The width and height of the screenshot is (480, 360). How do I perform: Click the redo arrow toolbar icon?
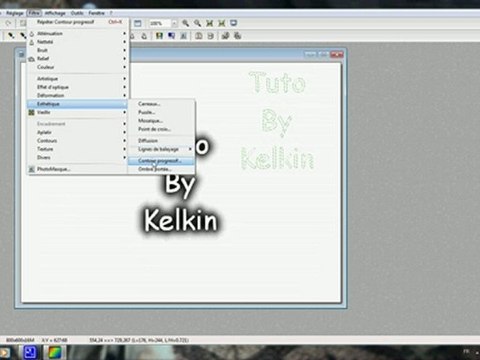coord(8,23)
